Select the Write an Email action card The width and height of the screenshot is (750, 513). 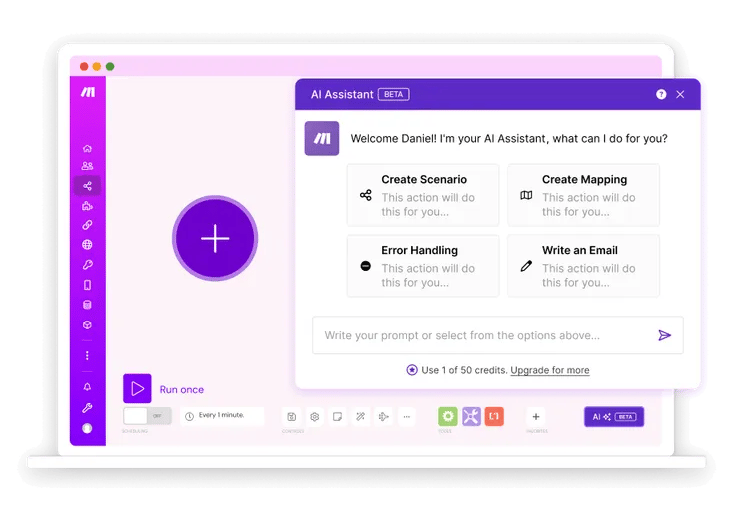pyautogui.click(x=584, y=266)
